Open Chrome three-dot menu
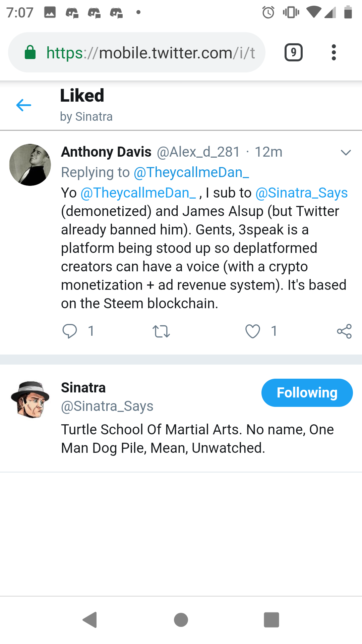 pyautogui.click(x=334, y=52)
